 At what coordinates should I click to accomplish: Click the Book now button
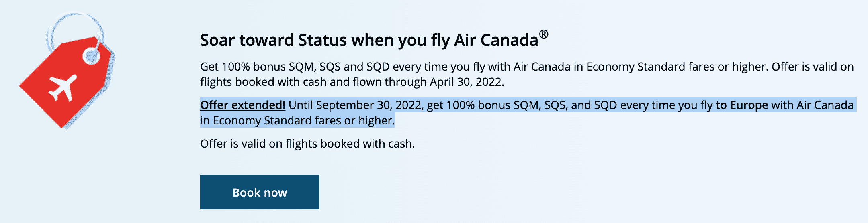(x=260, y=192)
